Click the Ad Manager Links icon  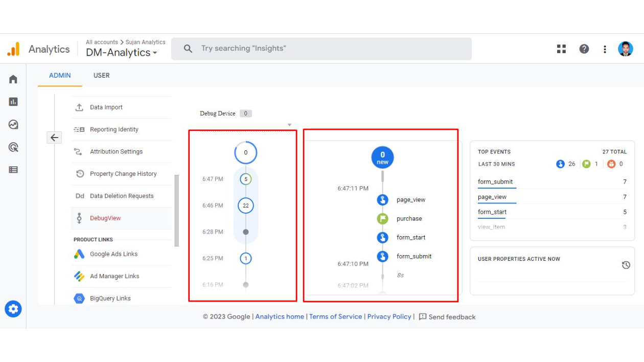tap(79, 276)
